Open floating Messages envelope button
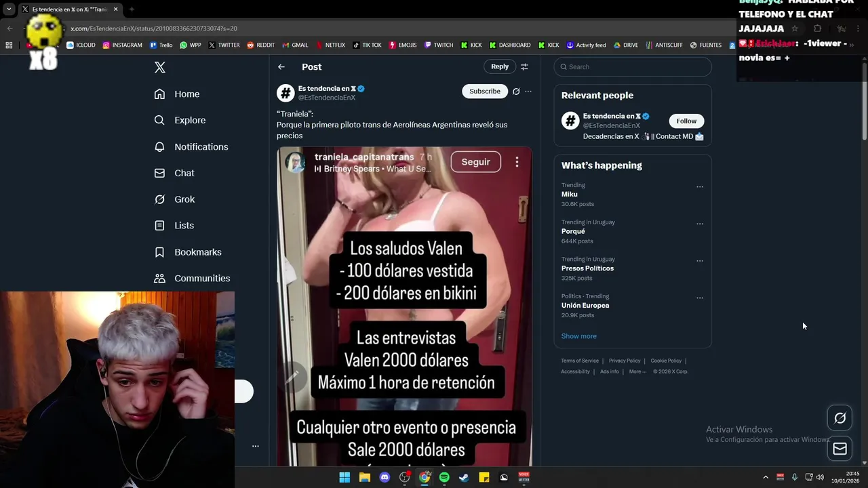 click(840, 449)
